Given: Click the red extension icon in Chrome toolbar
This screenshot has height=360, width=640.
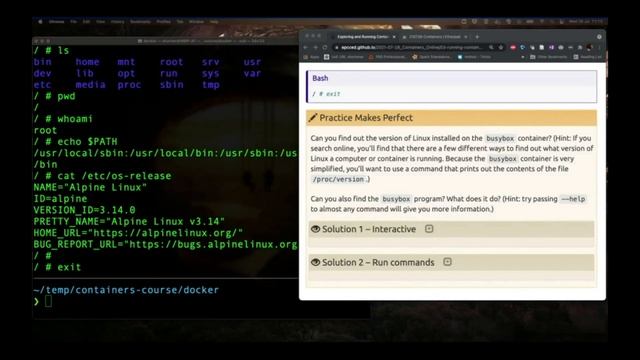Looking at the screenshot, I should (513, 47).
